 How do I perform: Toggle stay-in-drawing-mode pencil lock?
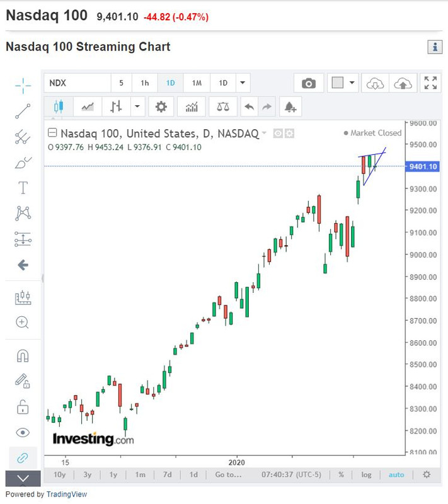pos(23,381)
